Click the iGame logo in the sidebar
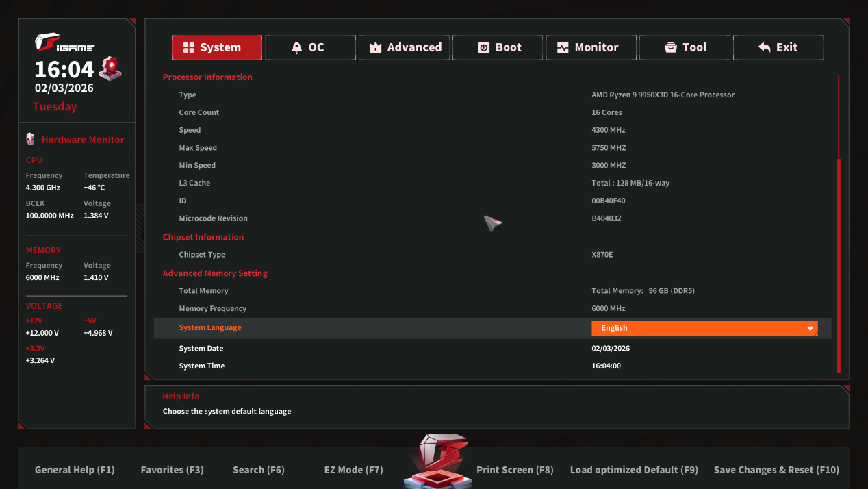 click(x=64, y=44)
